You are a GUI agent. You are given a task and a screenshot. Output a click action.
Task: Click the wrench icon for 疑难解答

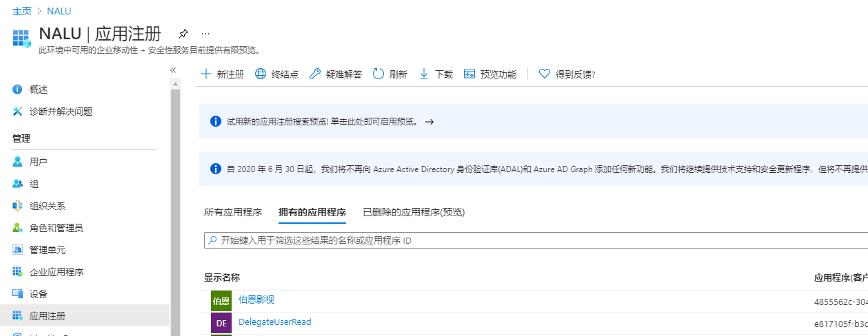(315, 74)
